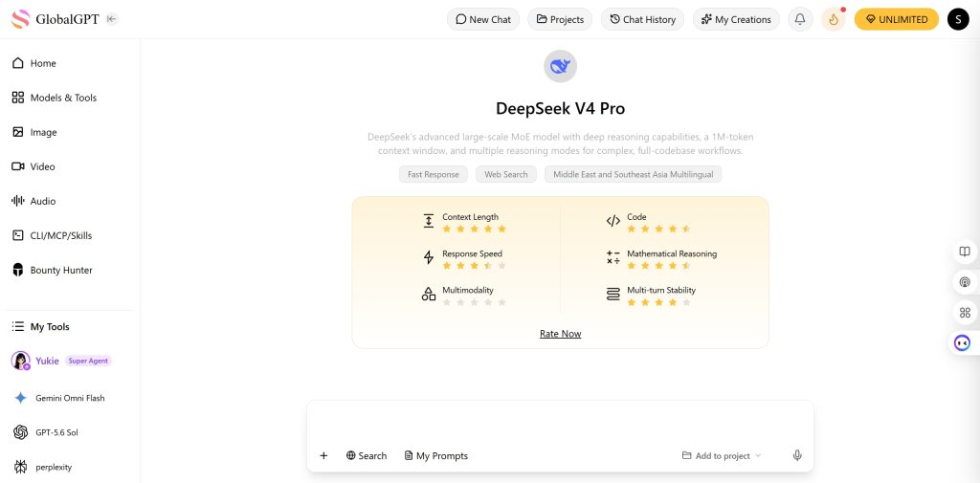Screen dimensions: 980x483
Task: Open My Creations
Action: (x=736, y=19)
